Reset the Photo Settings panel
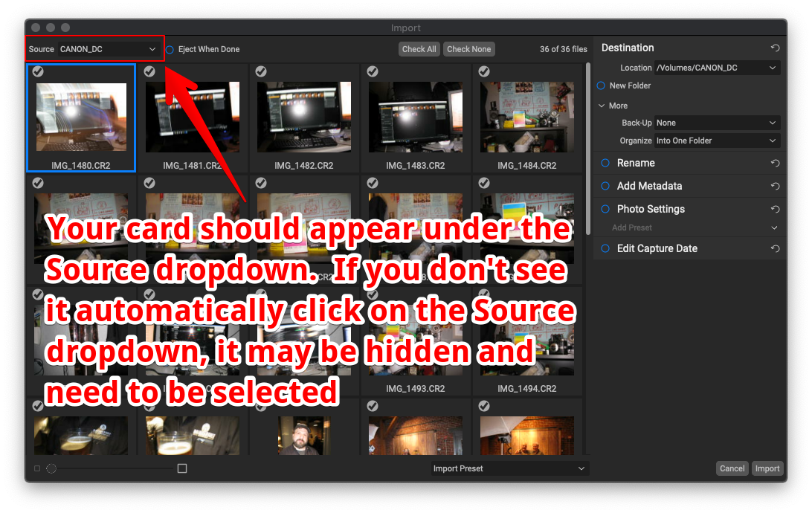 coord(775,210)
